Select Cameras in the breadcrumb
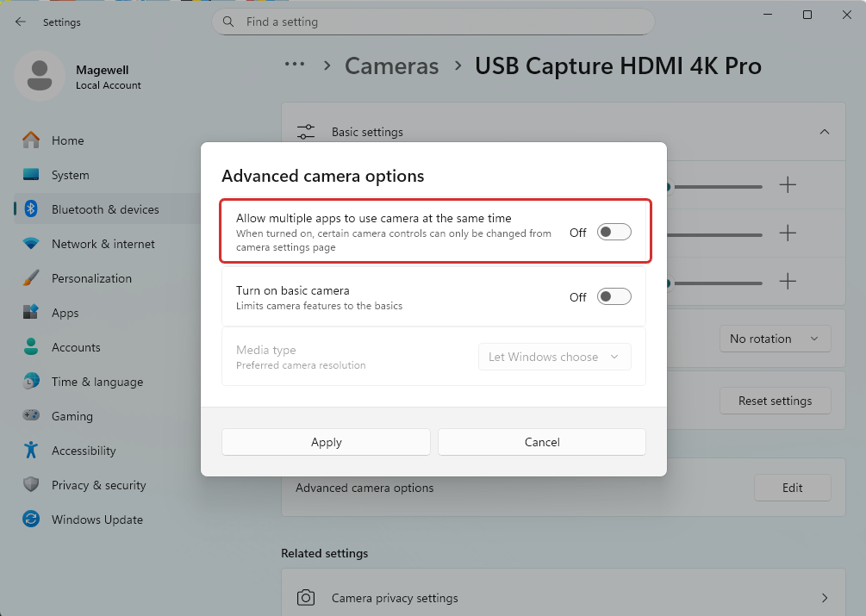 [391, 65]
